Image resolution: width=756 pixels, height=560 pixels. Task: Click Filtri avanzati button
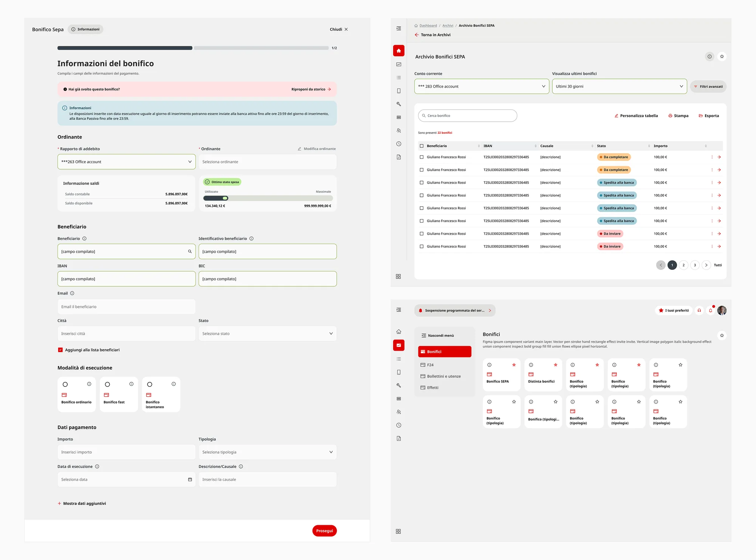click(x=708, y=87)
